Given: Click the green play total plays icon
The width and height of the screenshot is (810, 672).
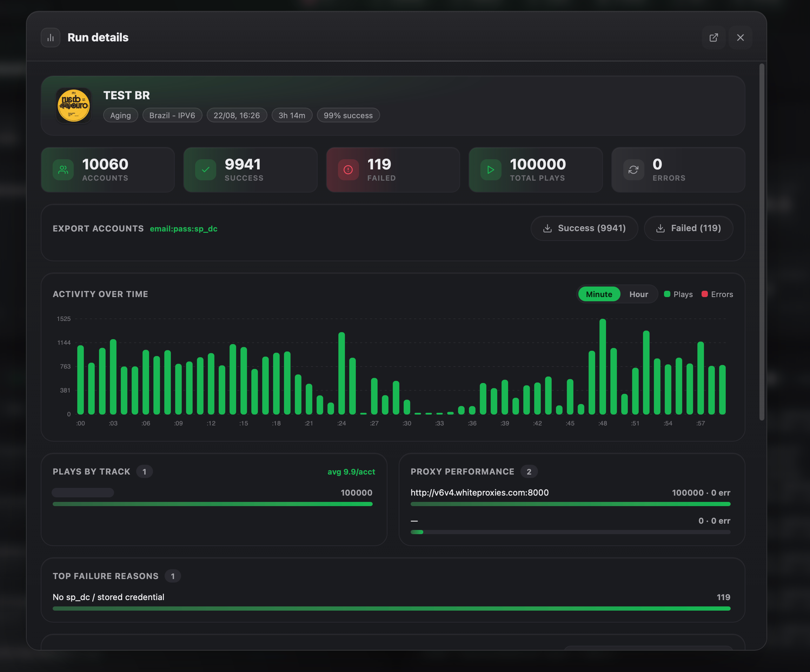Looking at the screenshot, I should tap(491, 170).
